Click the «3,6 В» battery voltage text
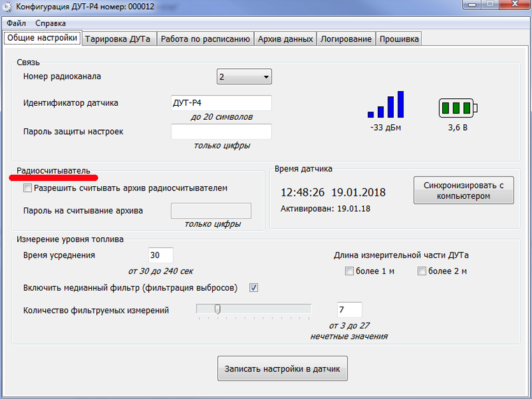Screen dimensions: 532x399 [457, 127]
